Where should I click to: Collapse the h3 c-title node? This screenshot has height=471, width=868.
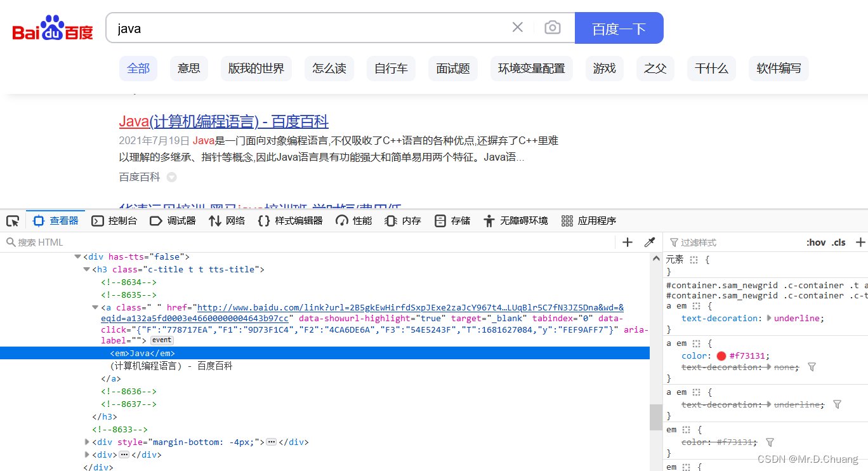(x=86, y=269)
